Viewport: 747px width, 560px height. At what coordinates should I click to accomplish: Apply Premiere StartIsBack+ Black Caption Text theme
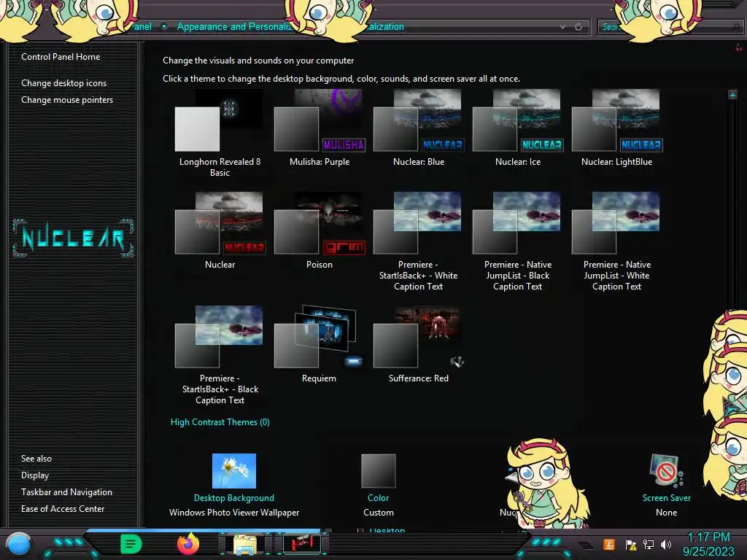[220, 356]
